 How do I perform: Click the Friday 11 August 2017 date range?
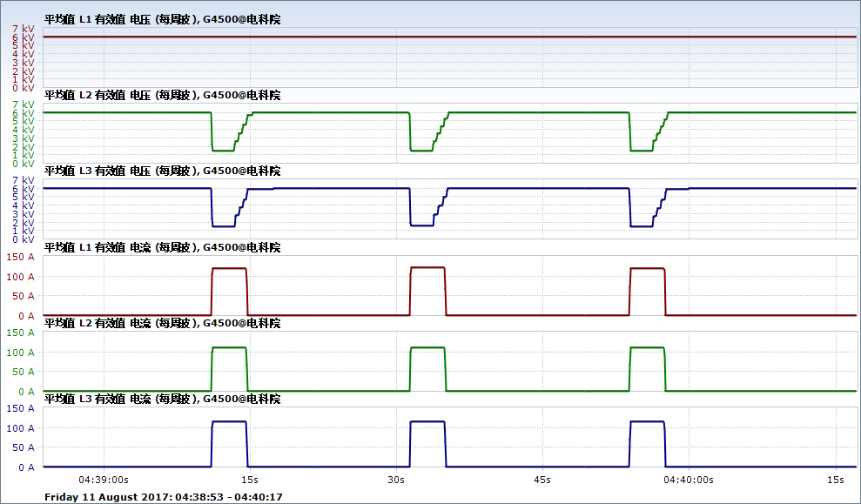click(163, 497)
